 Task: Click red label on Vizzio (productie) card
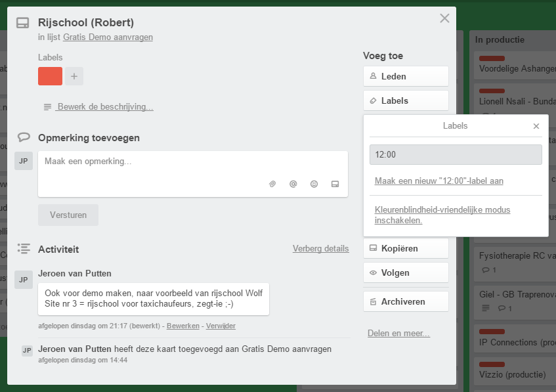click(x=492, y=364)
